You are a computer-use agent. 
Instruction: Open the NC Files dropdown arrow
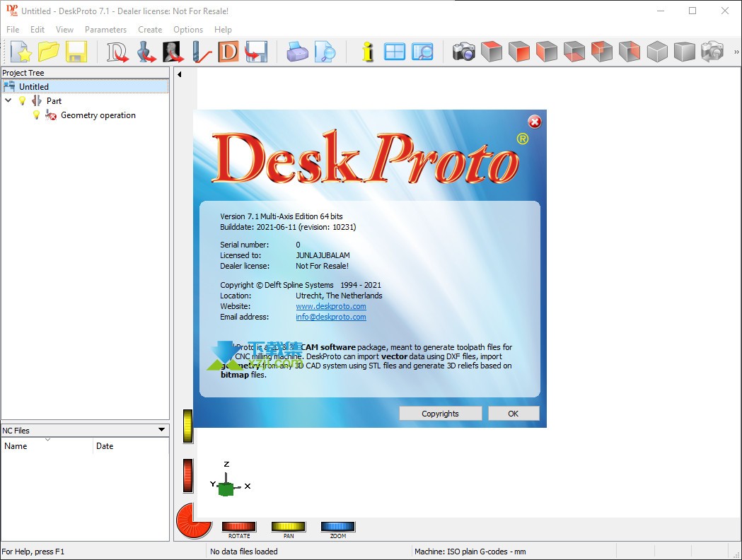point(161,430)
